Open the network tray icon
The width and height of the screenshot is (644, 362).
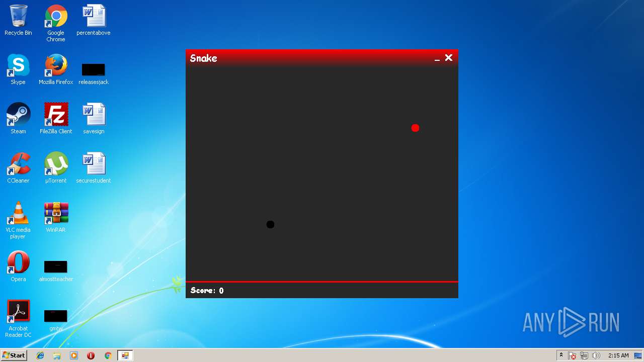click(x=584, y=355)
